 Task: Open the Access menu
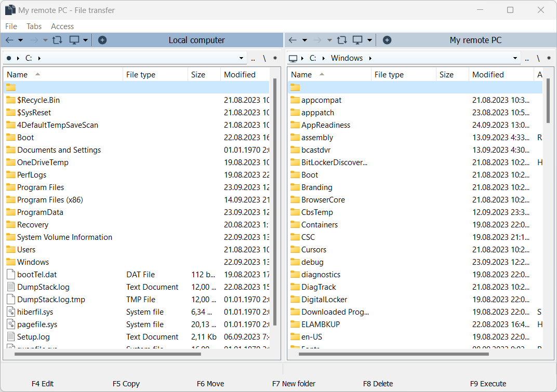coord(62,26)
